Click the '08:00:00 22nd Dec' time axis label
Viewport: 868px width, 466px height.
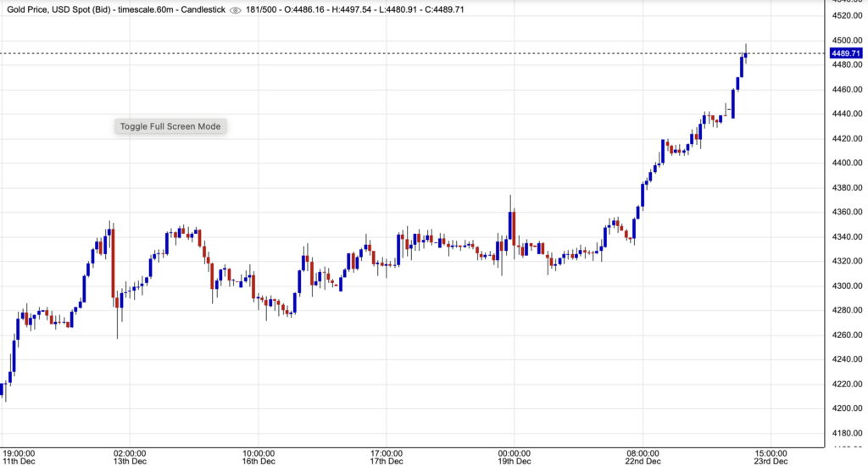click(643, 458)
